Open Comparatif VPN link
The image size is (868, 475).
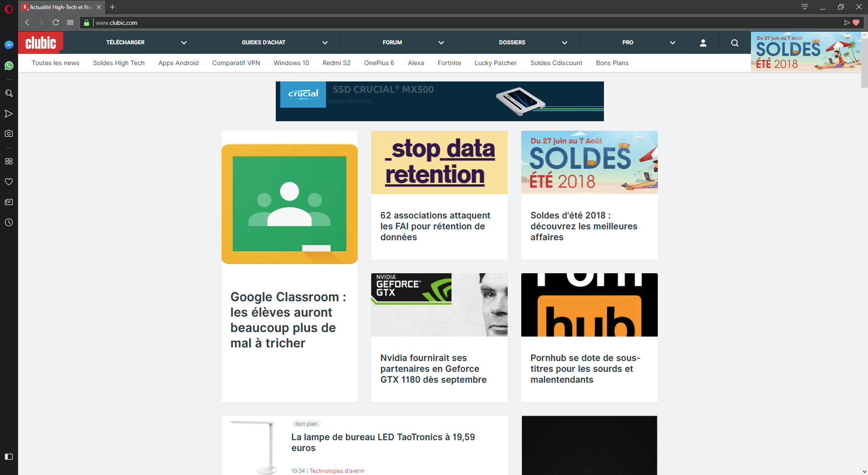236,63
